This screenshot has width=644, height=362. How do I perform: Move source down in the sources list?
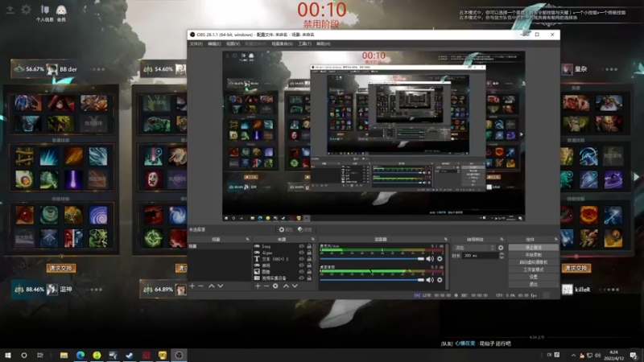(295, 286)
